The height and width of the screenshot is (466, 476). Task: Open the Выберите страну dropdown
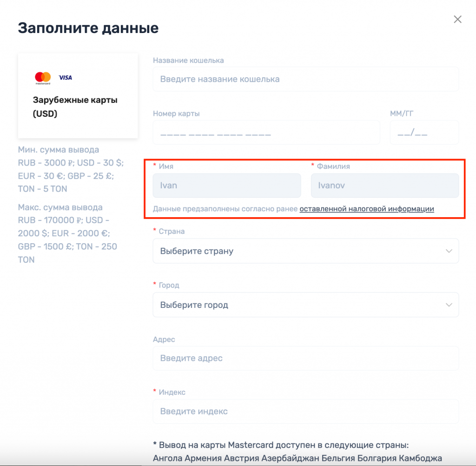[x=297, y=251]
